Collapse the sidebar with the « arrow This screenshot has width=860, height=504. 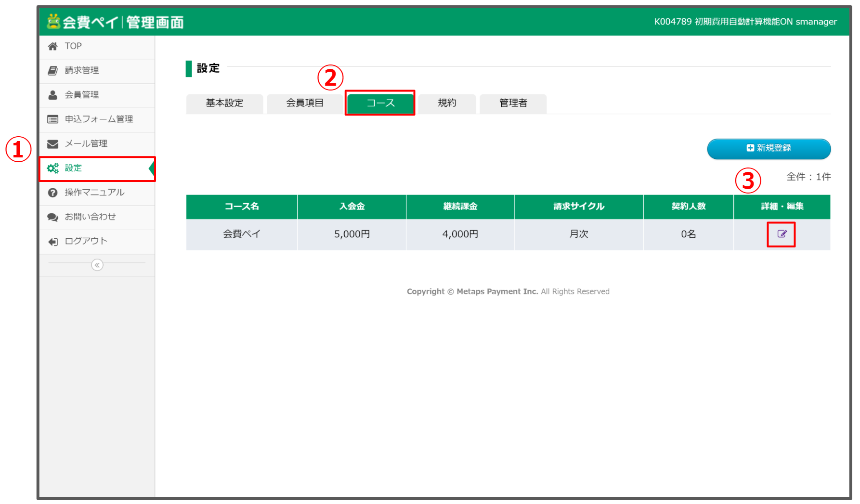click(x=97, y=265)
